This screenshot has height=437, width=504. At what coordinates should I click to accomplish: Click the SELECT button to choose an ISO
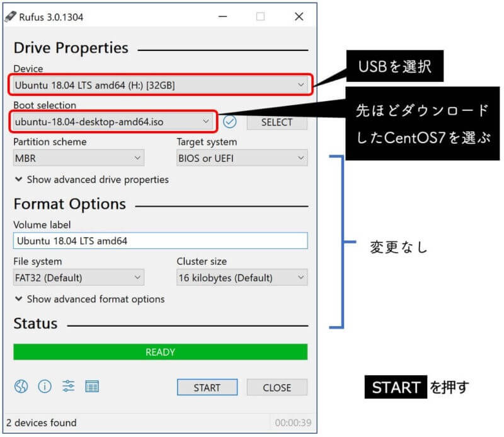click(x=277, y=122)
